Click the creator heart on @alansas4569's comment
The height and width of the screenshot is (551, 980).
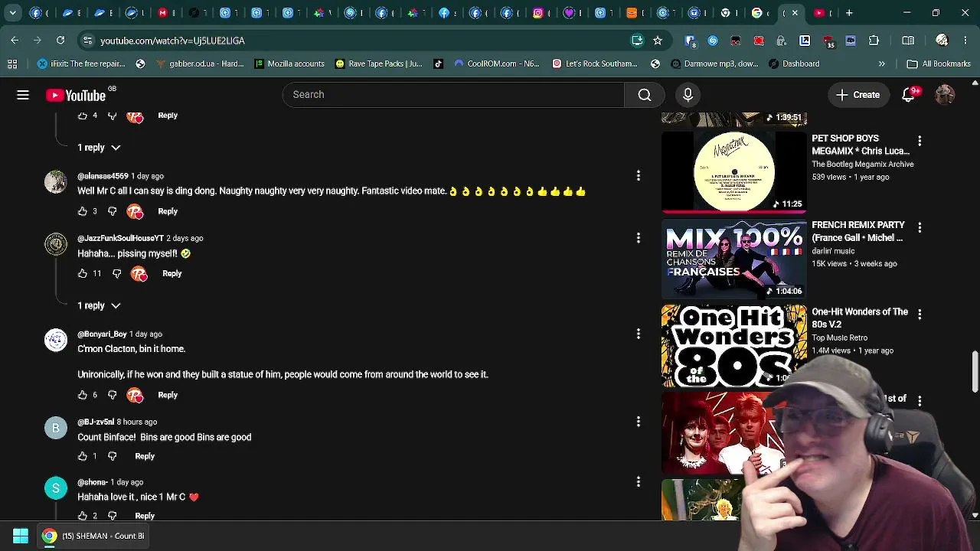tap(136, 211)
